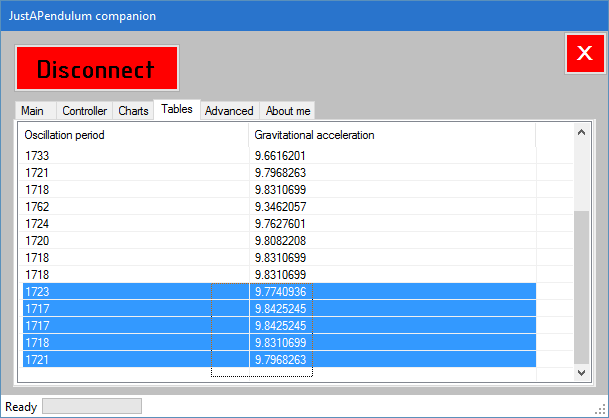Viewport: 609px width, 418px height.
Task: Click the highlighted value 9.7740936
Action: [280, 292]
